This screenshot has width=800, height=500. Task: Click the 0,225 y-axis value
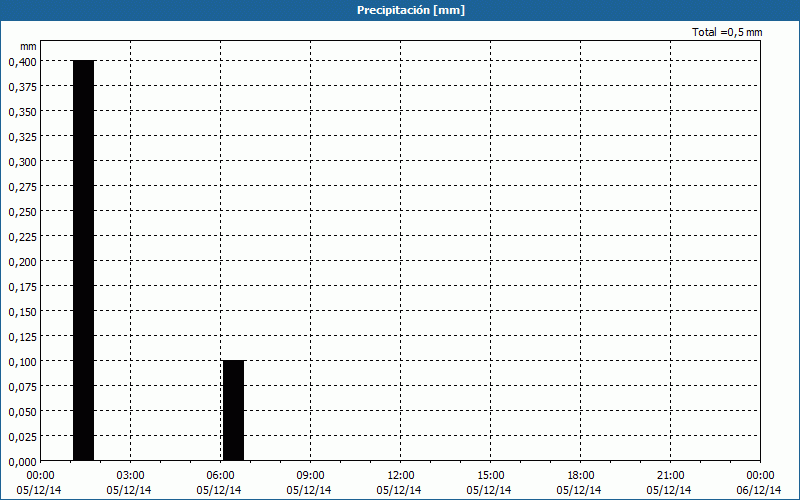tap(22, 237)
